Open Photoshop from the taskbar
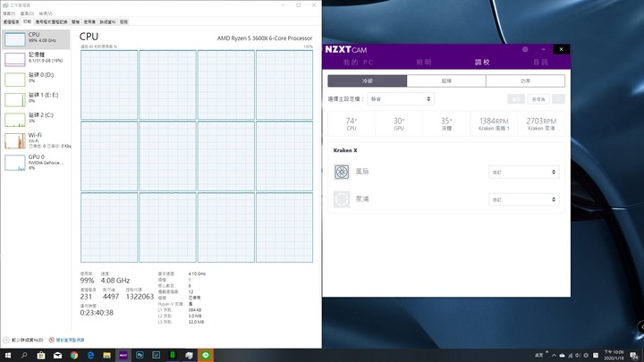644x362 pixels. pos(140,356)
